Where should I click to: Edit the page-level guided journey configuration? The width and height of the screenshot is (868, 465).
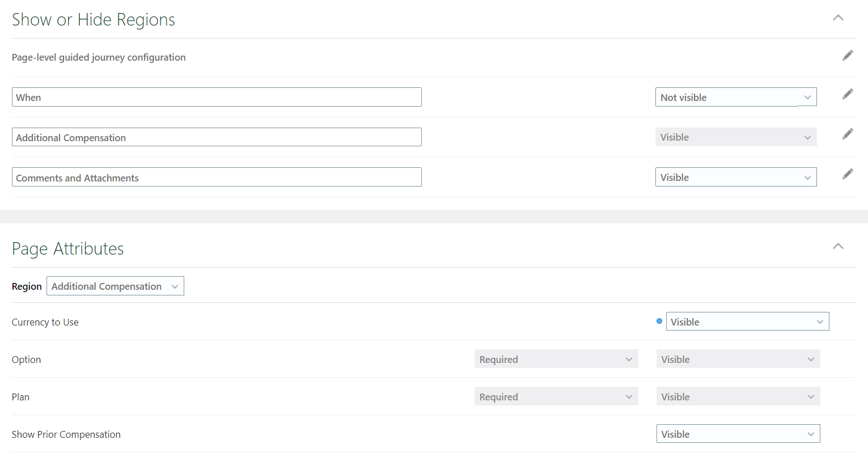(x=848, y=55)
